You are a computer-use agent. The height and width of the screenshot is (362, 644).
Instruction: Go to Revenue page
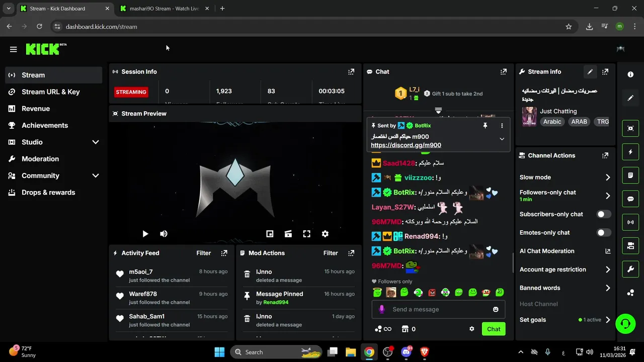[53, 109]
